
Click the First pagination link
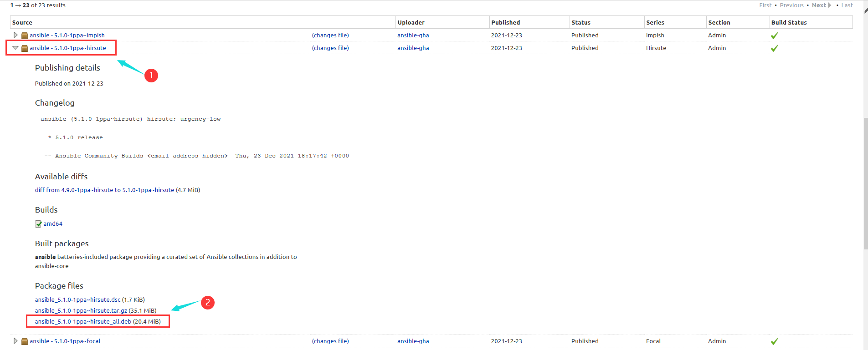(x=765, y=5)
